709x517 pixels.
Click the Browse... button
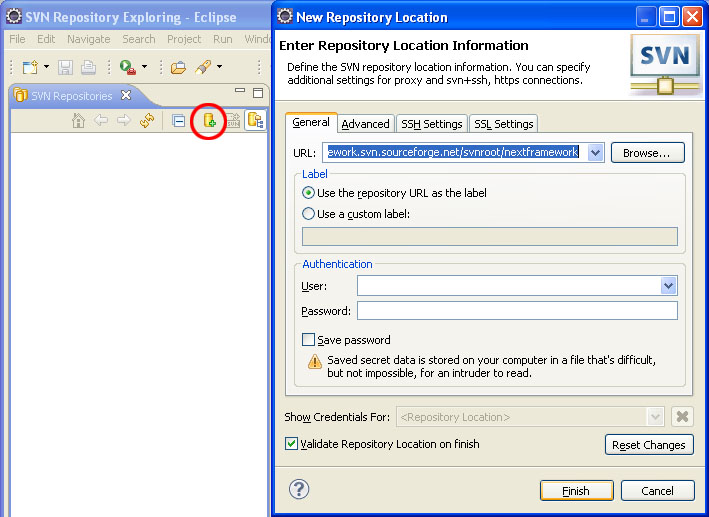(x=648, y=153)
